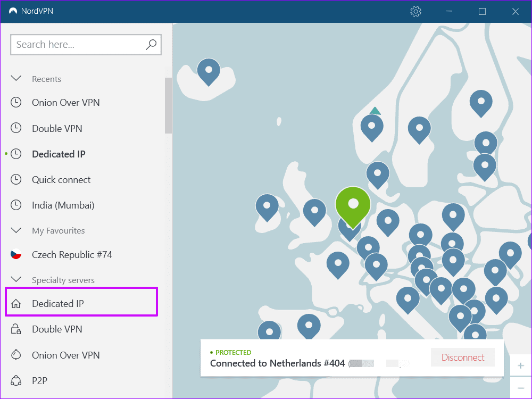Screen dimensions: 532x399
Task: Zoom out the map with minus
Action: pyautogui.click(x=520, y=387)
